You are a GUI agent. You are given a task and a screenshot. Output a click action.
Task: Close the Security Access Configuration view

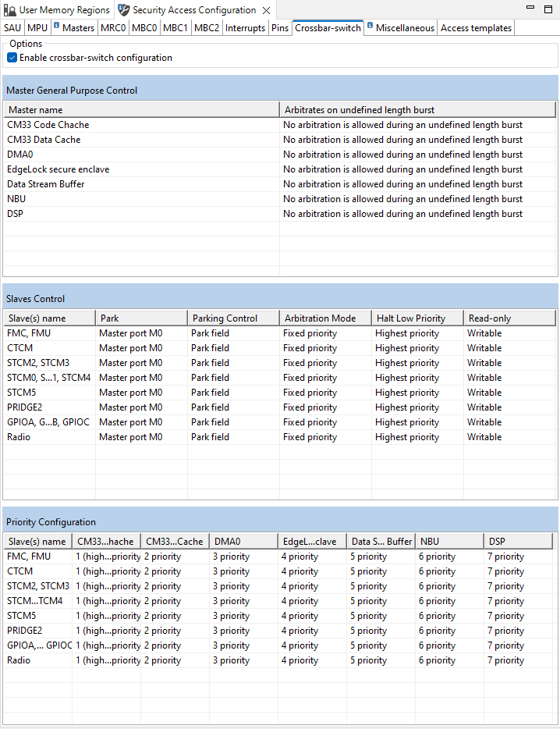(x=266, y=10)
